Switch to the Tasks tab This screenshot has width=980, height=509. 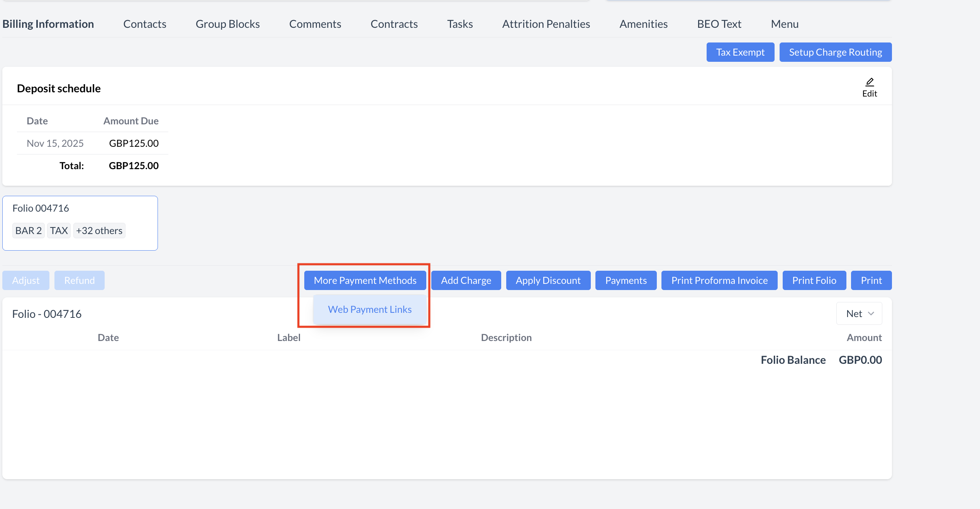(460, 24)
